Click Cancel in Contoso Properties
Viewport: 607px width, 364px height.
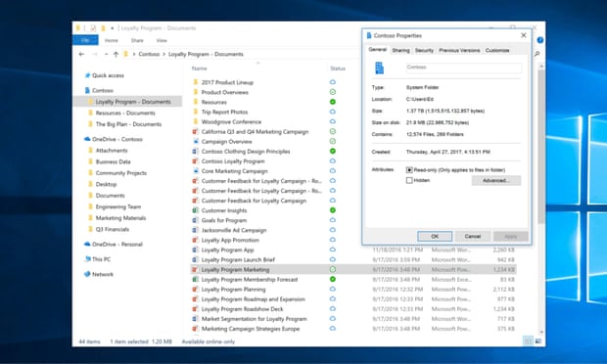[x=473, y=236]
